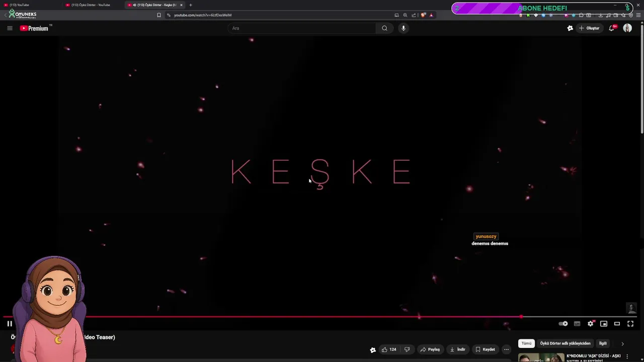Click the Paylaş share button
644x362 pixels.
(430, 349)
